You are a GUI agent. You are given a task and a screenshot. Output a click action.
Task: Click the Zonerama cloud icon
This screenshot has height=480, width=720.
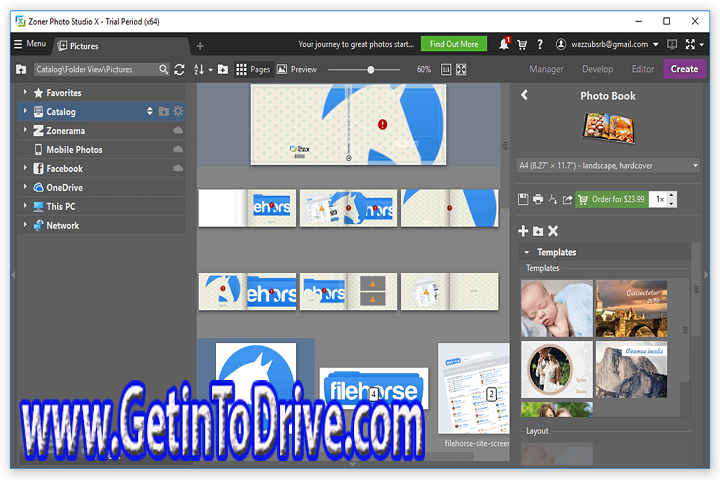(178, 130)
